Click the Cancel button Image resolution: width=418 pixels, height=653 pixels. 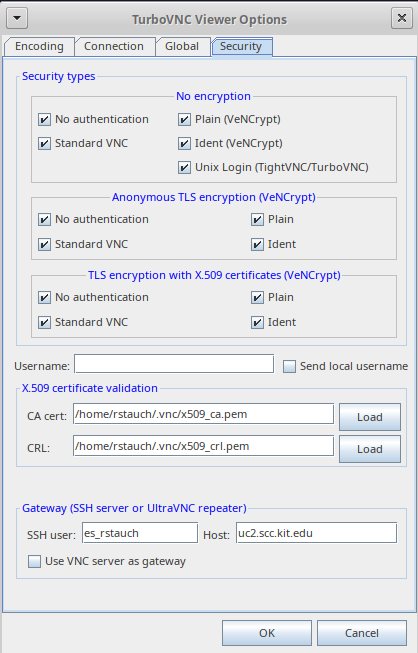tap(362, 633)
